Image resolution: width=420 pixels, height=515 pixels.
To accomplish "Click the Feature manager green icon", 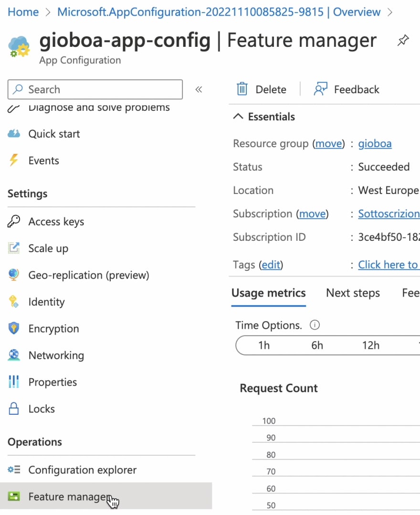I will [14, 496].
